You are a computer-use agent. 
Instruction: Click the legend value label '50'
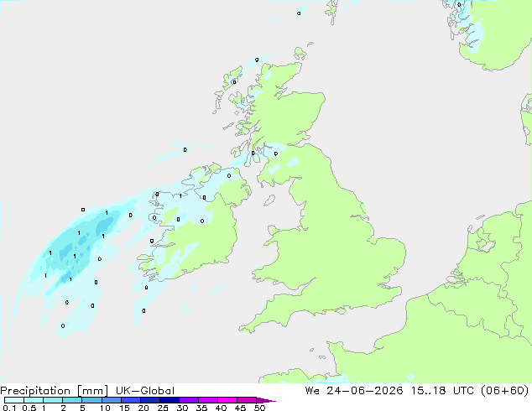[x=259, y=408]
